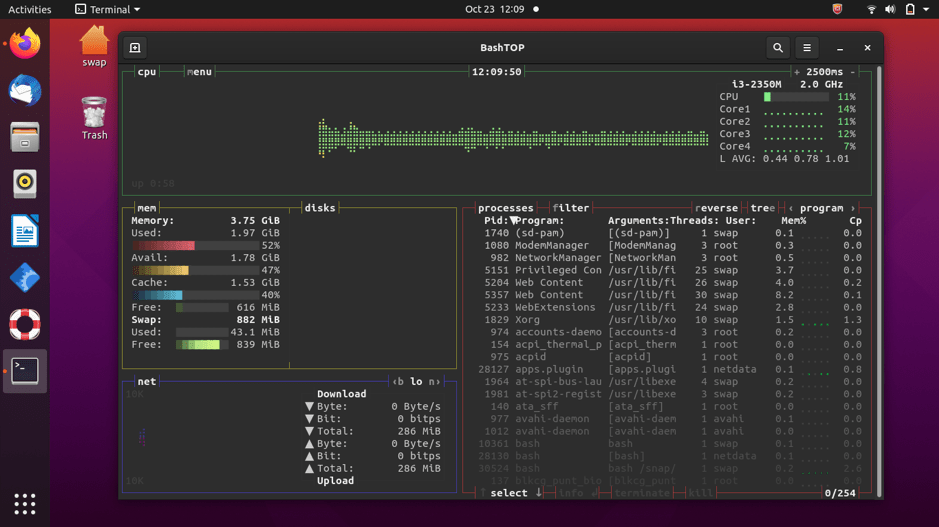Select the Xorg process row
Viewport: 939px width, 527px height.
670,319
